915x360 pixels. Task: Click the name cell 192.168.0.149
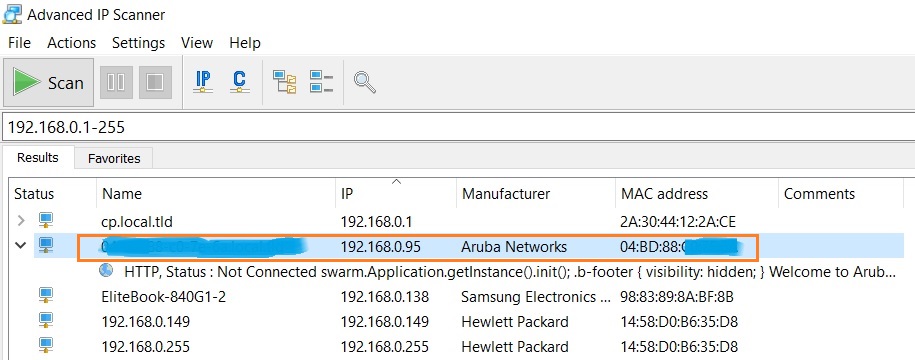pyautogui.click(x=145, y=322)
